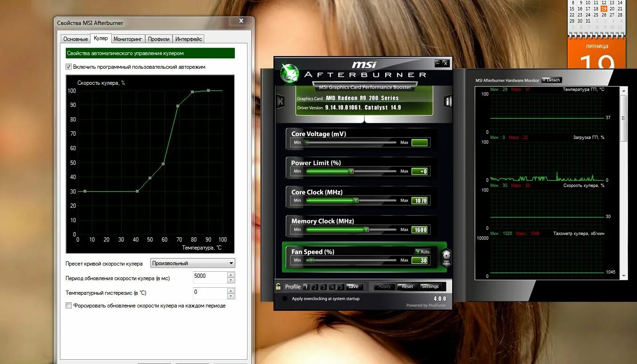Switch to the Интерфейс tab
This screenshot has width=637, height=364.
point(189,39)
